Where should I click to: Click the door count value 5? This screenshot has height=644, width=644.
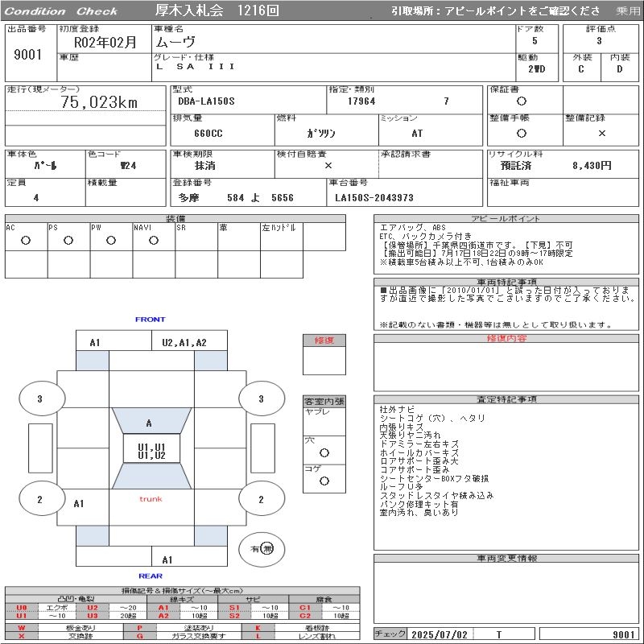pos(535,41)
